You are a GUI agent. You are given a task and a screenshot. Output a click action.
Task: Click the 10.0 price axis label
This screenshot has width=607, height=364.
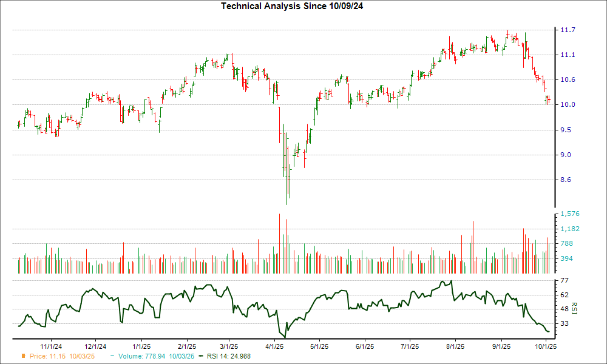(x=569, y=105)
